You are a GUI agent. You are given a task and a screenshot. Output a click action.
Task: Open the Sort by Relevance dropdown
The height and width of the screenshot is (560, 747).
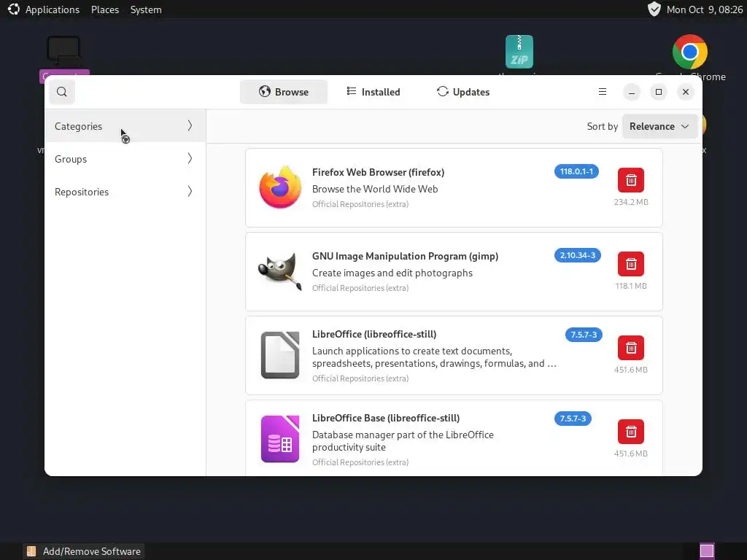click(659, 126)
